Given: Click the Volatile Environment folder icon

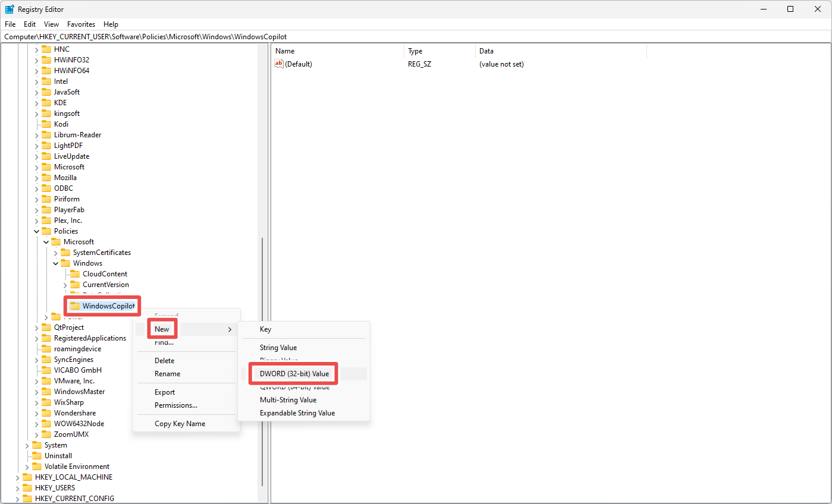Looking at the screenshot, I should pos(37,467).
